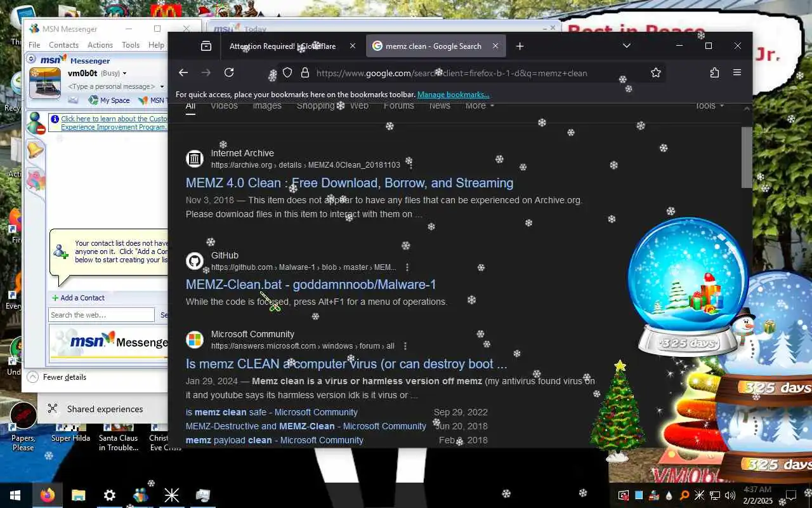Click the Microsoft Community logo icon
The image size is (812, 508).
coord(195,340)
